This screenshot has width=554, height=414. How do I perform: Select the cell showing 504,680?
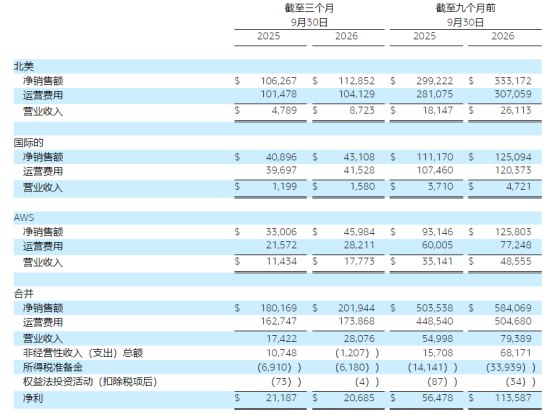click(x=513, y=322)
